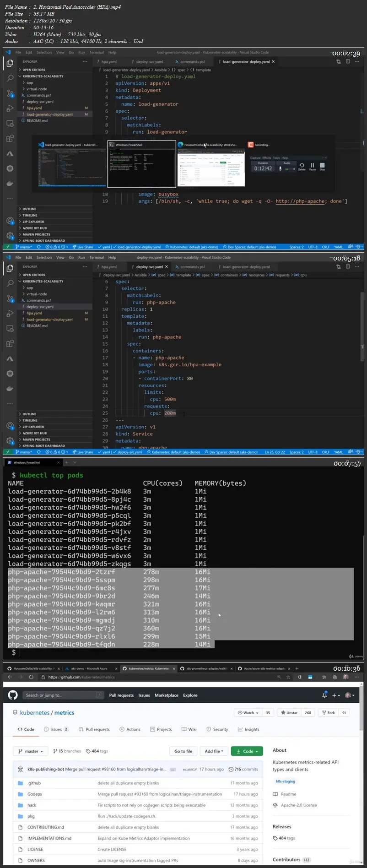
Task: Select Windows PowerShell thumbnail in Alt-Tab switcher
Action: 142,164
